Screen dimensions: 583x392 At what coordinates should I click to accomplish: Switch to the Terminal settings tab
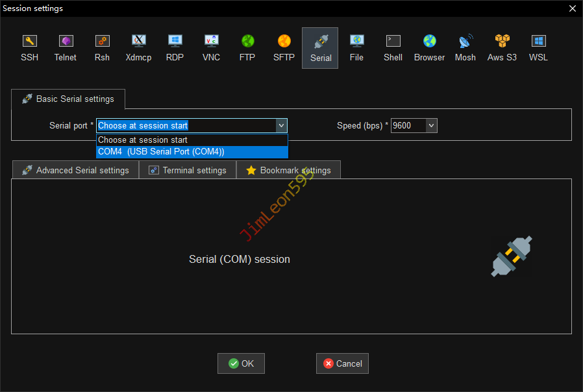point(188,170)
